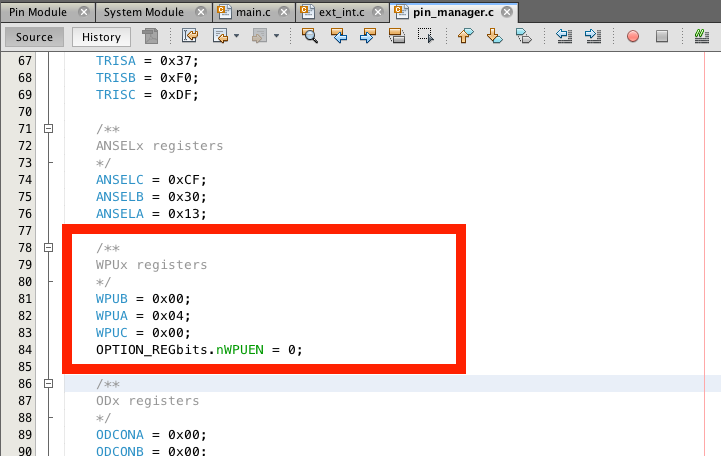Open the System Module tab
Image resolution: width=721 pixels, height=456 pixels.
(x=143, y=12)
